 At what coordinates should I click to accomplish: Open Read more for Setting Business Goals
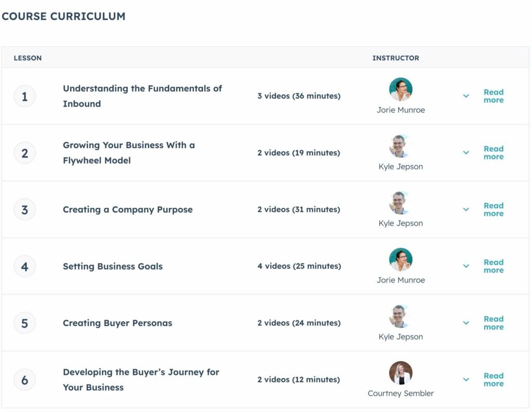(x=493, y=266)
